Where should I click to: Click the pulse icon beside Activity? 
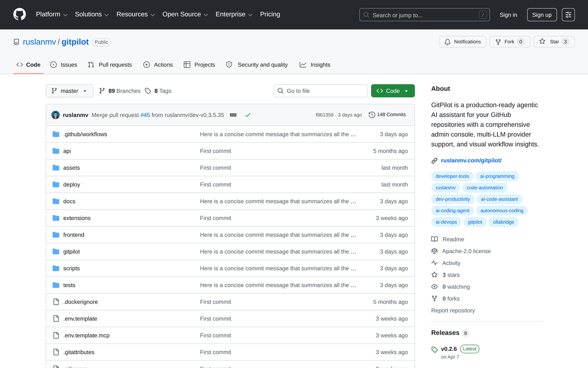[x=435, y=263]
